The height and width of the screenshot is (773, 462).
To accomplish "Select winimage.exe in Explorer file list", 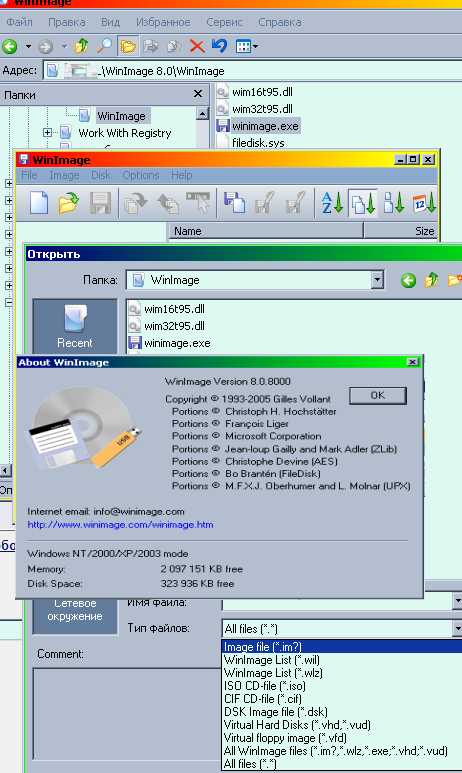I will [x=258, y=126].
